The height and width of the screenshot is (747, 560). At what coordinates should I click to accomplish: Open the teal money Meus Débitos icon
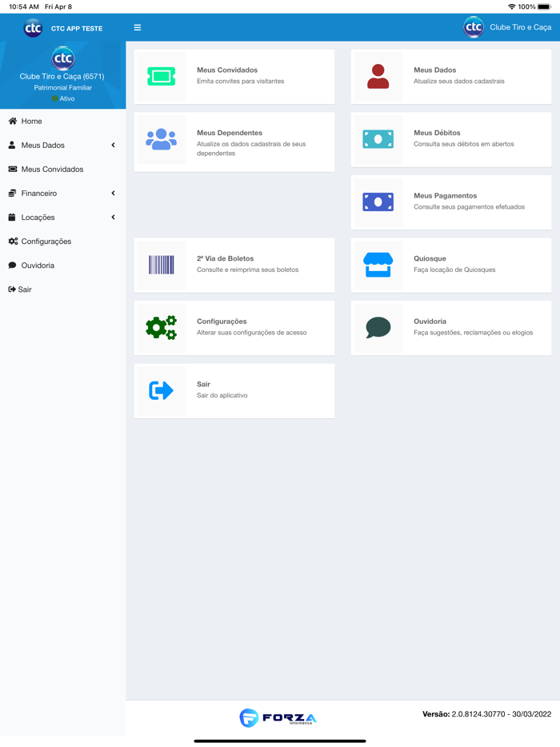tap(378, 139)
